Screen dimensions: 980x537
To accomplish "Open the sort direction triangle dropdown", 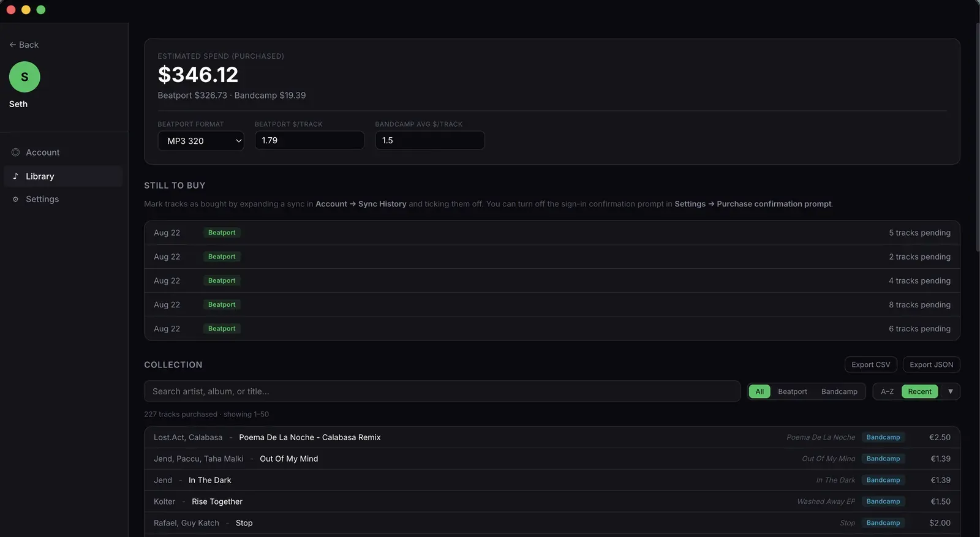I will (x=950, y=391).
